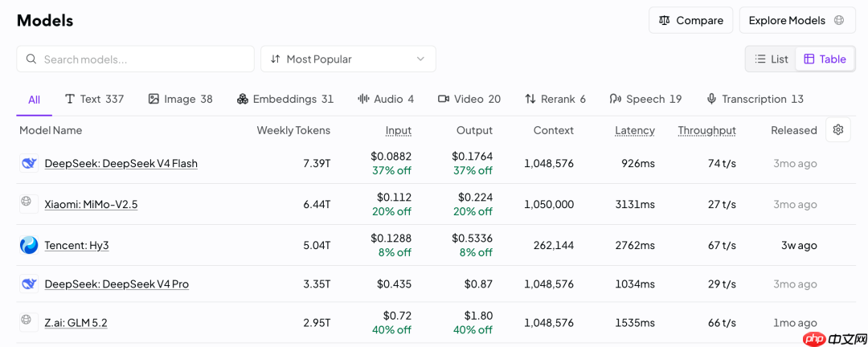Open table column settings gear
The image size is (868, 347).
(838, 129)
